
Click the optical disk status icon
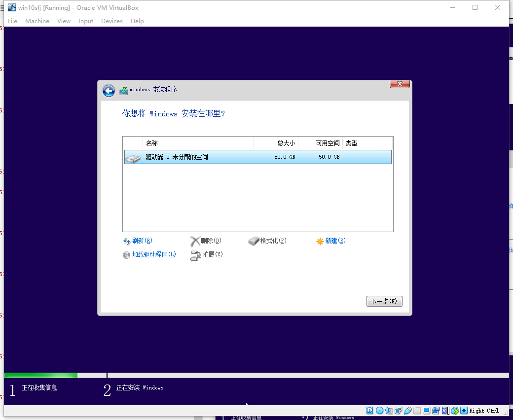pyautogui.click(x=379, y=411)
